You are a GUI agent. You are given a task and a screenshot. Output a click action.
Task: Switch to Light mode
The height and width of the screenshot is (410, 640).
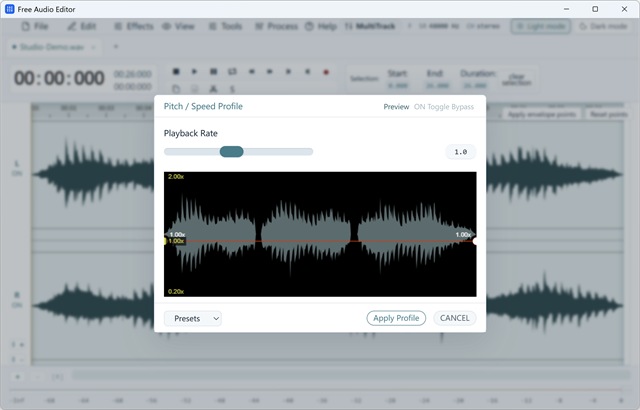pyautogui.click(x=541, y=27)
